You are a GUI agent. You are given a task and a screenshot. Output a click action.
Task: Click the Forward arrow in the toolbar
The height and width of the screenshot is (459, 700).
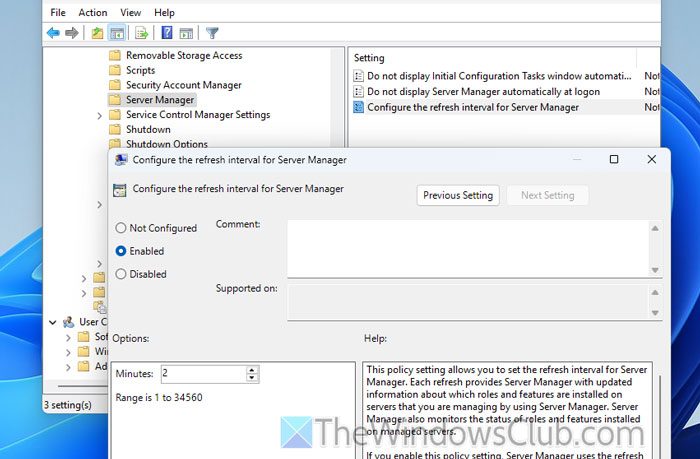coord(71,33)
